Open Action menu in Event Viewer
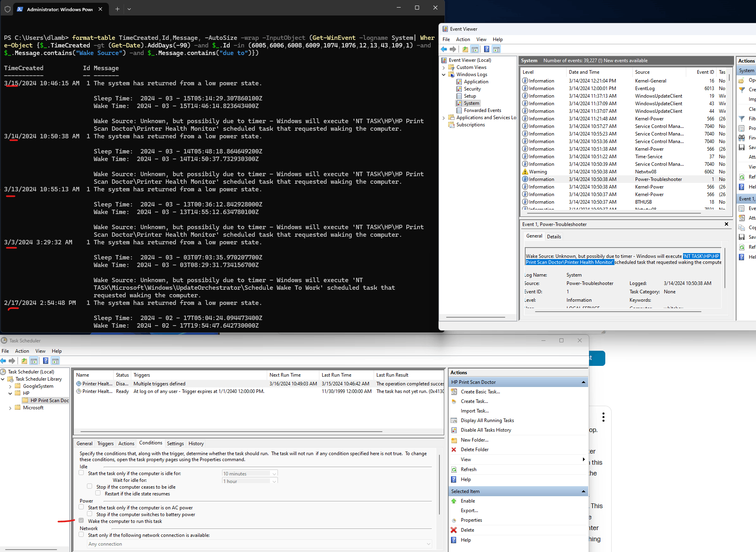 pos(463,39)
